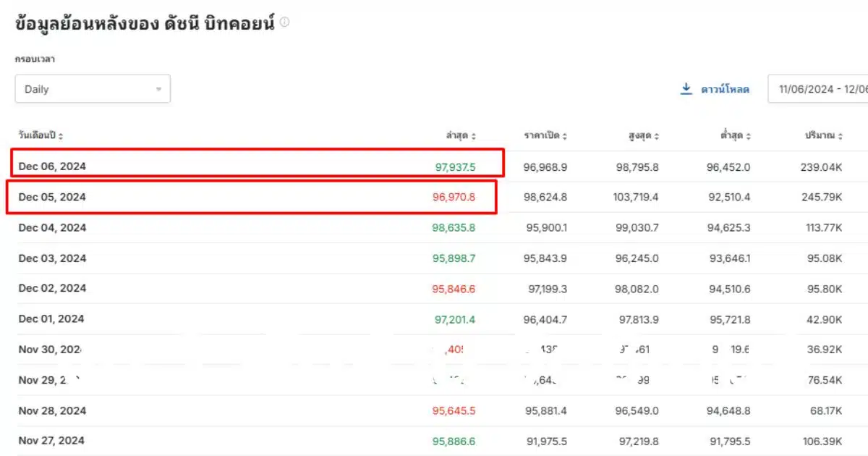Click the sort arrows beside ล่าสุด

474,136
